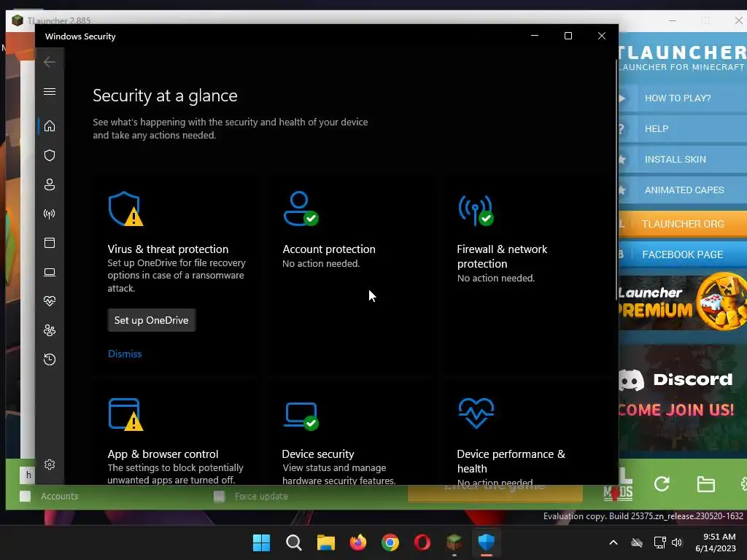Image resolution: width=747 pixels, height=560 pixels.
Task: Open the volume tray icon
Action: coord(676,542)
